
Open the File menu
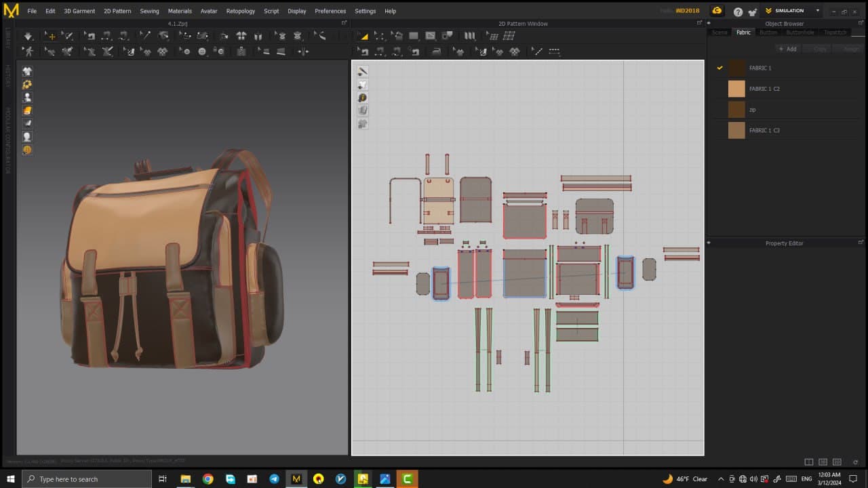(x=32, y=11)
